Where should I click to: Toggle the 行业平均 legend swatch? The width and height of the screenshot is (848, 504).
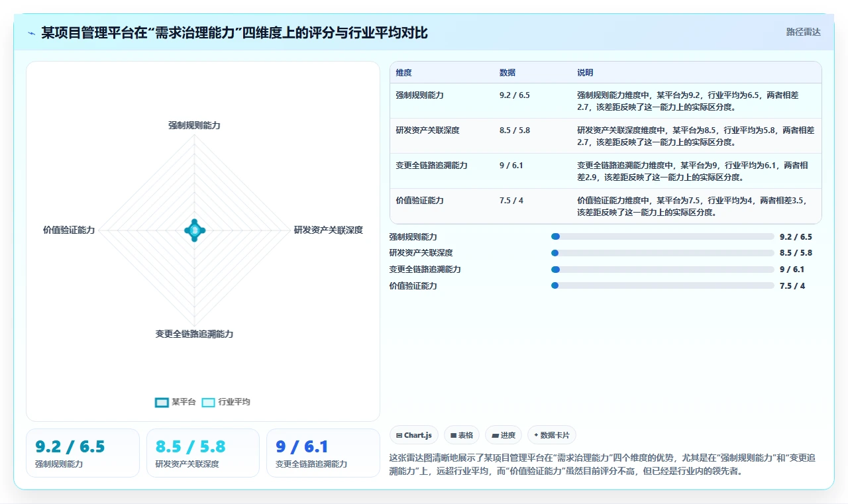click(x=209, y=402)
